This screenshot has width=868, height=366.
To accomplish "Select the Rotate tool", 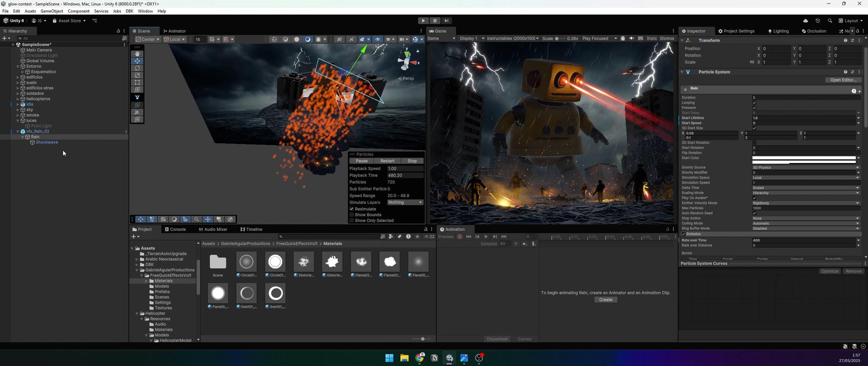I will click(x=137, y=68).
